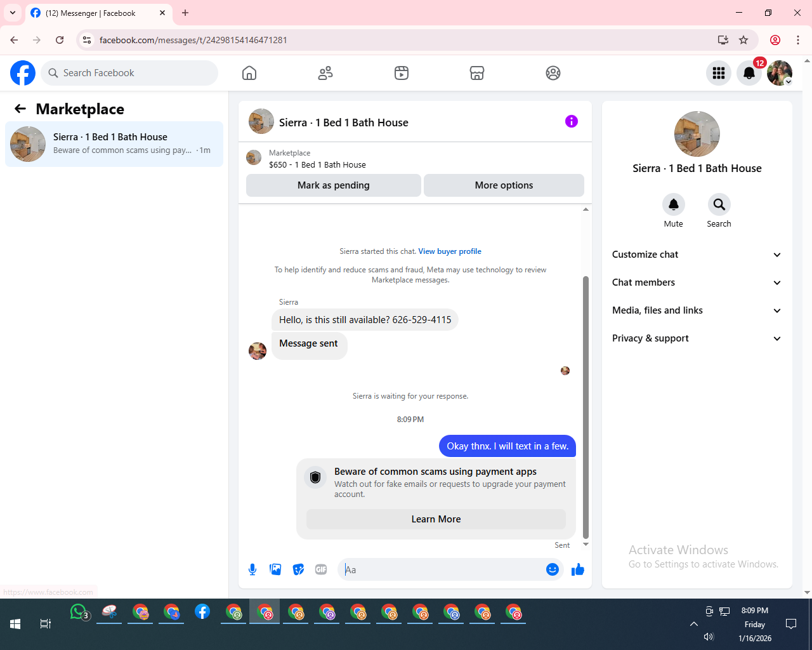Click More options button
Screen dimensions: 812x650
tap(504, 185)
